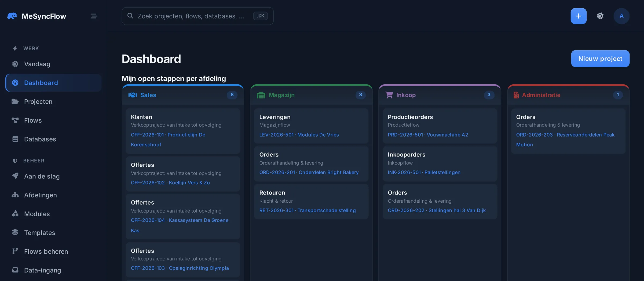The image size is (644, 281).
Task: Click the Sales column header title
Action: tap(148, 95)
